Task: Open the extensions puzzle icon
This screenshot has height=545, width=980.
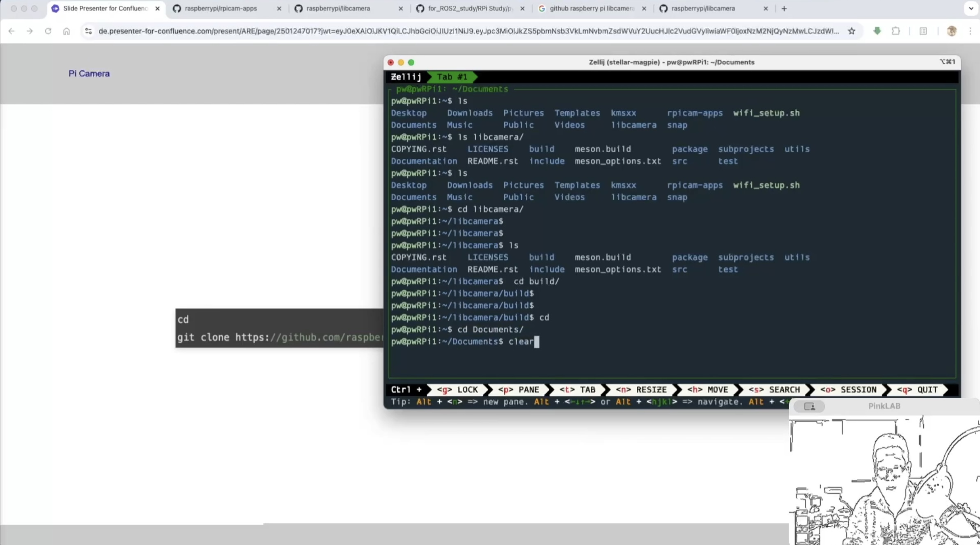Action: (896, 31)
